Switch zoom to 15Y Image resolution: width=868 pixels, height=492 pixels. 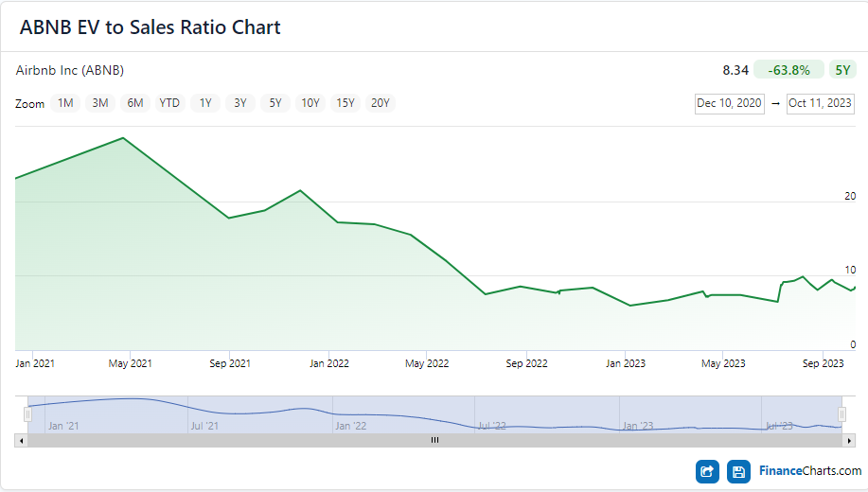345,103
